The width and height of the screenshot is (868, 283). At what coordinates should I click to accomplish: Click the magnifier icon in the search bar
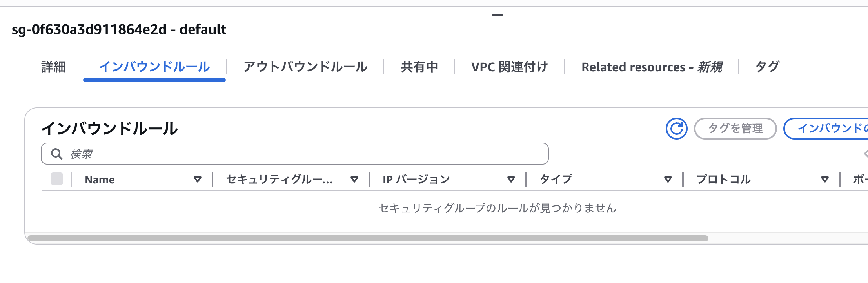(56, 154)
